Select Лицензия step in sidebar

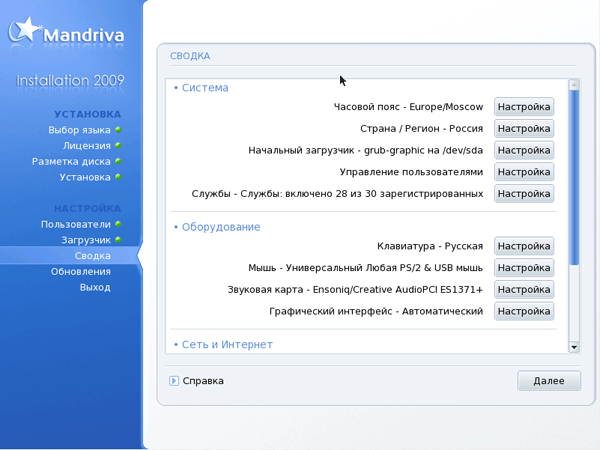pyautogui.click(x=87, y=146)
